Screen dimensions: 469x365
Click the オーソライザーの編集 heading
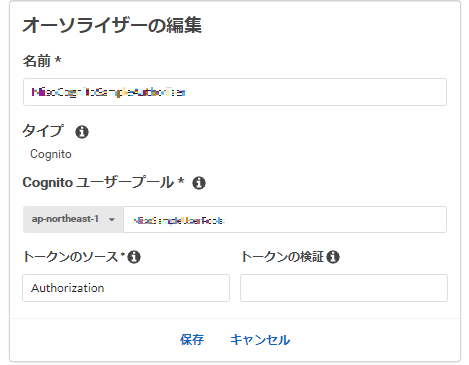[112, 25]
